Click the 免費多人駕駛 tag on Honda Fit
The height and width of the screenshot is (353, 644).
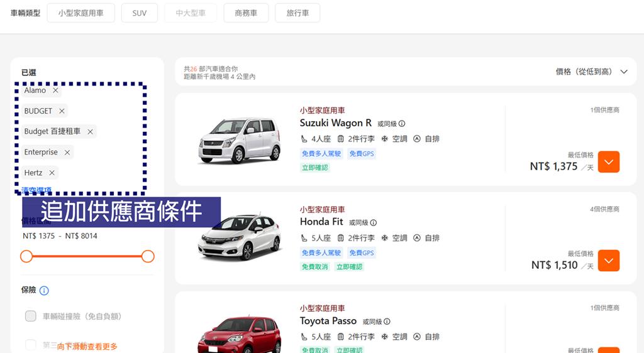coord(321,253)
